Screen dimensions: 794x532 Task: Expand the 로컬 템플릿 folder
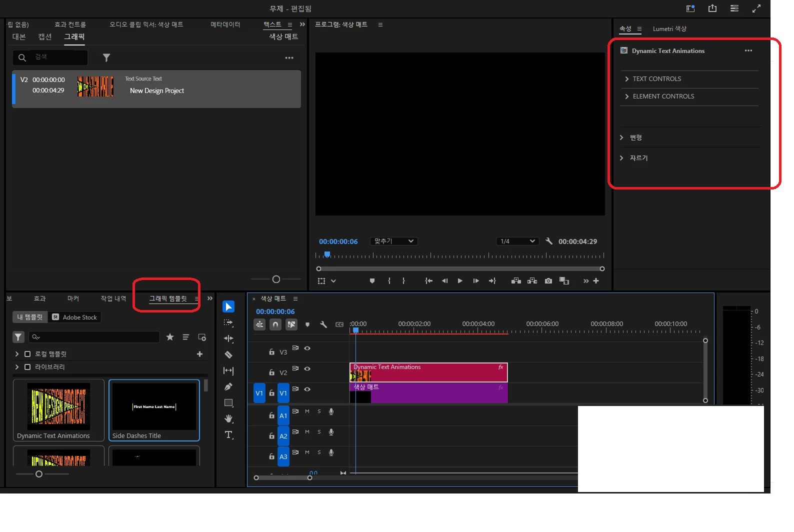coord(17,354)
